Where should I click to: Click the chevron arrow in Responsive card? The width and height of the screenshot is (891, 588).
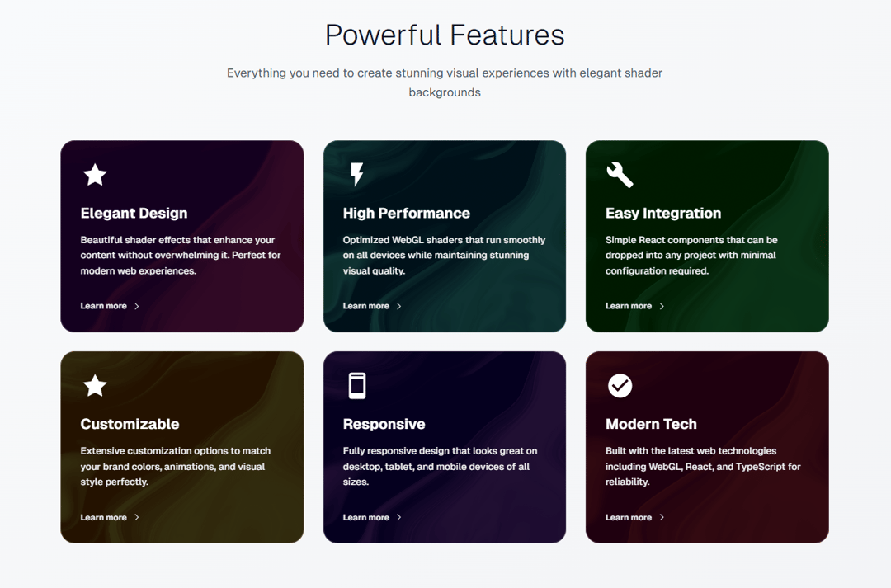[399, 517]
